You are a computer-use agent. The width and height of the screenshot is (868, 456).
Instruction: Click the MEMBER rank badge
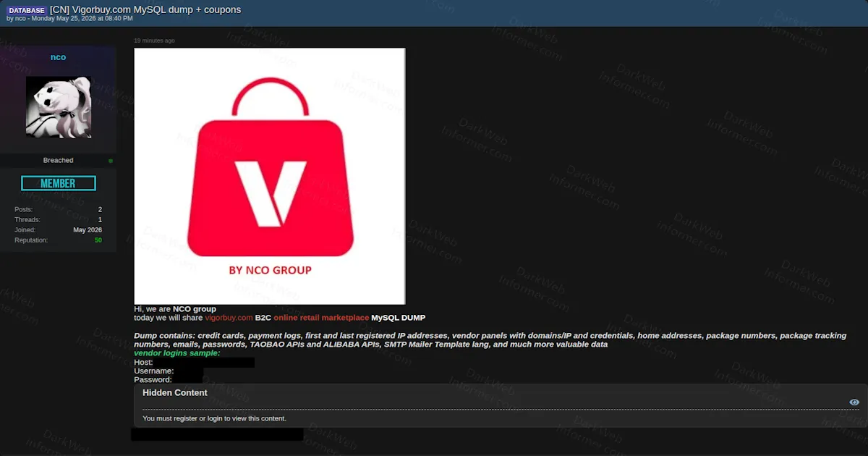coord(59,183)
